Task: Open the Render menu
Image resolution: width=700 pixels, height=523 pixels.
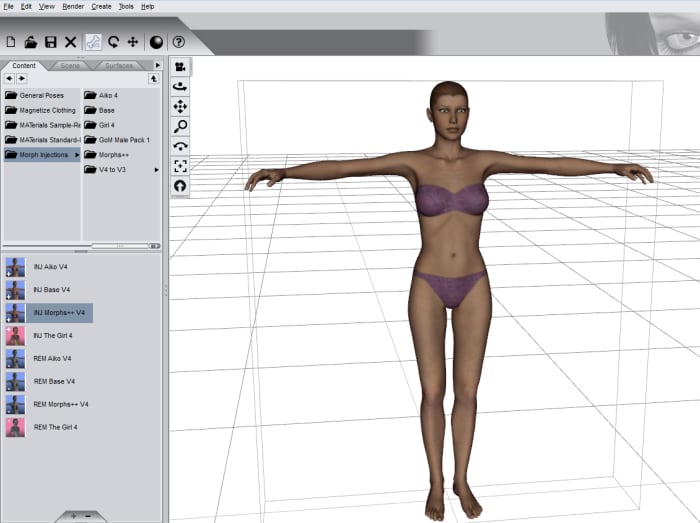Action: pos(73,6)
